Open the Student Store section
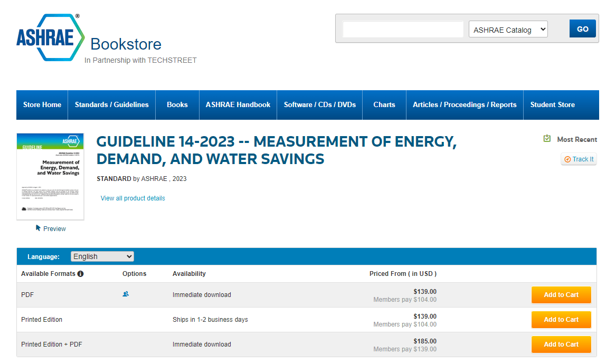This screenshot has width=606, height=364. click(552, 104)
